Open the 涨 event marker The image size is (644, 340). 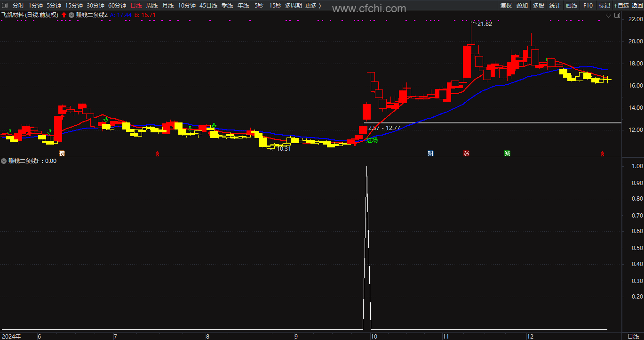pos(466,154)
